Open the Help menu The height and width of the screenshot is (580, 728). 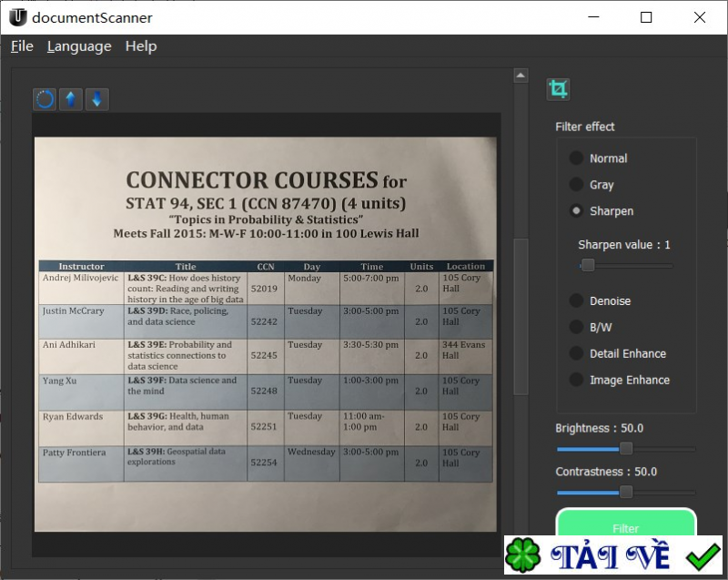pyautogui.click(x=141, y=46)
